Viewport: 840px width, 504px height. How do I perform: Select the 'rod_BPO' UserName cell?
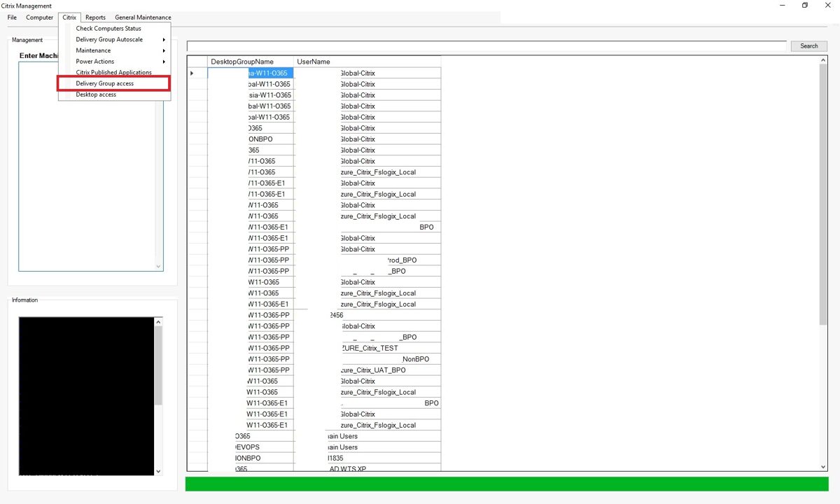pos(367,260)
